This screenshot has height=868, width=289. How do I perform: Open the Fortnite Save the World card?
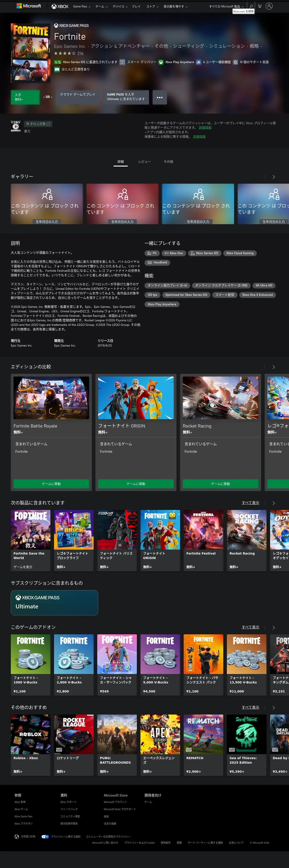(x=31, y=541)
